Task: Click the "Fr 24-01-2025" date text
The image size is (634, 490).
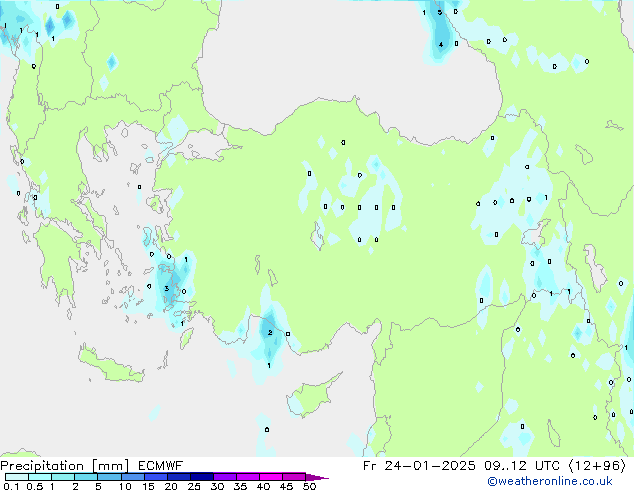Action: coord(419,466)
